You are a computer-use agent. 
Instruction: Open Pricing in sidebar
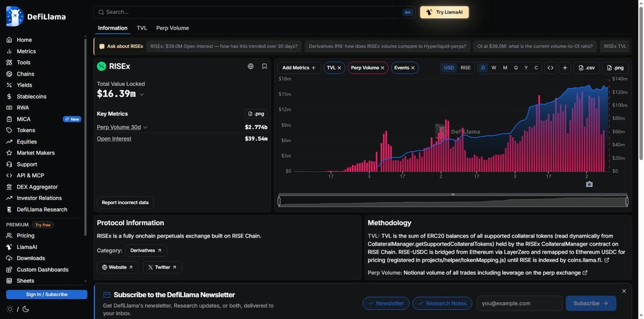pos(26,235)
